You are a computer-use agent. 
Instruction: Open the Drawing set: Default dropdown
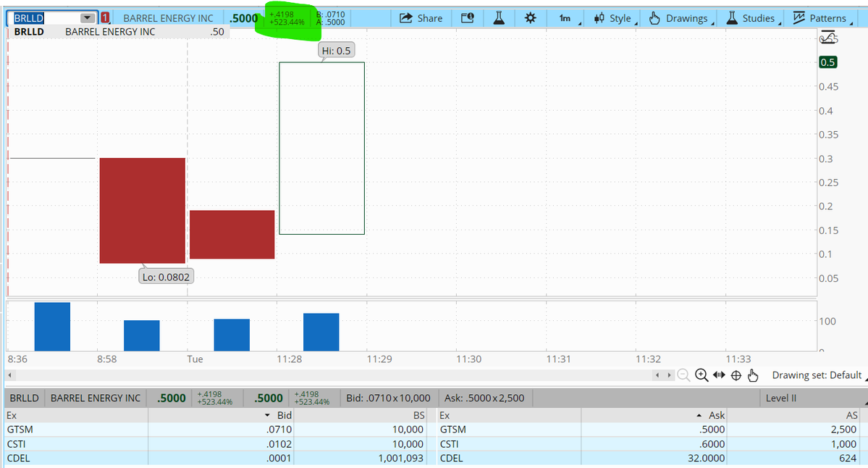[818, 375]
